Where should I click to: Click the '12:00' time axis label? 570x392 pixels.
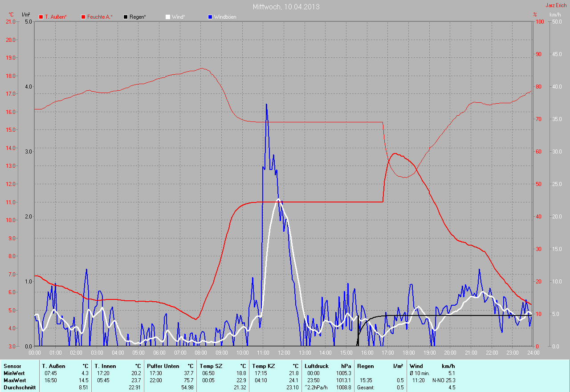[284, 352]
